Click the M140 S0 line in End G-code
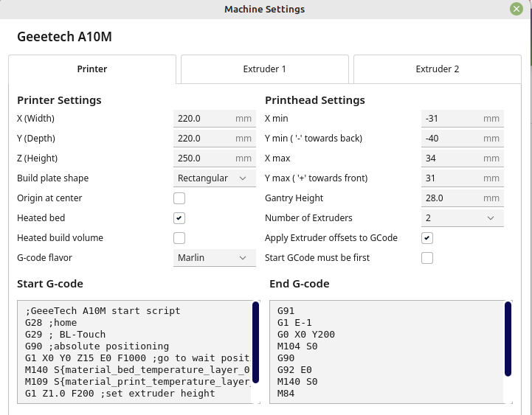Screen dimensions: 532x415 pyautogui.click(x=297, y=382)
